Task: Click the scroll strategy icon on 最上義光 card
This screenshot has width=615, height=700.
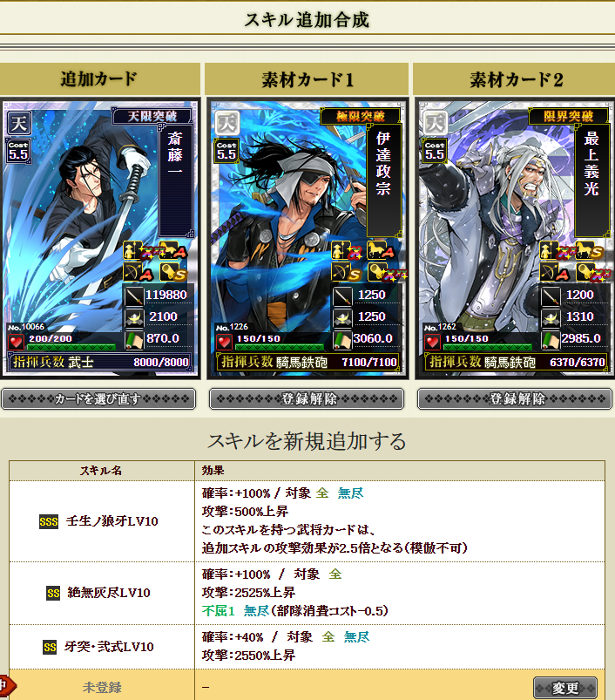Action: click(551, 340)
